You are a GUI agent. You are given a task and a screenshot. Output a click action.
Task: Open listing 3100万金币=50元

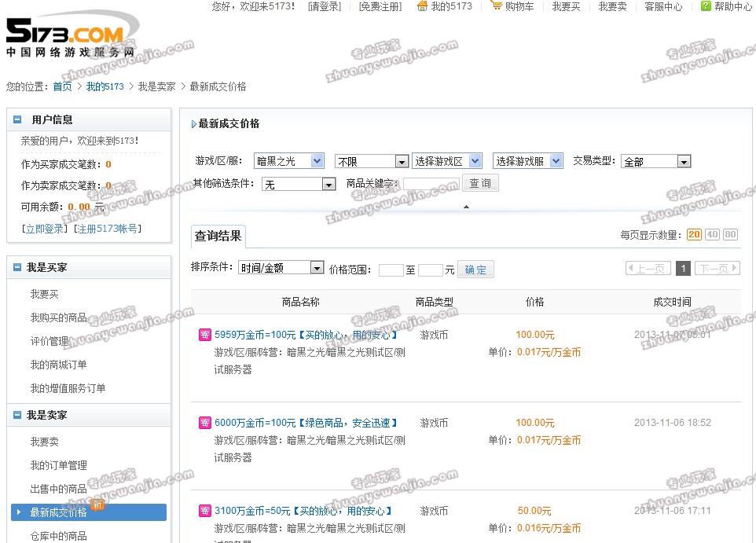coord(303,511)
